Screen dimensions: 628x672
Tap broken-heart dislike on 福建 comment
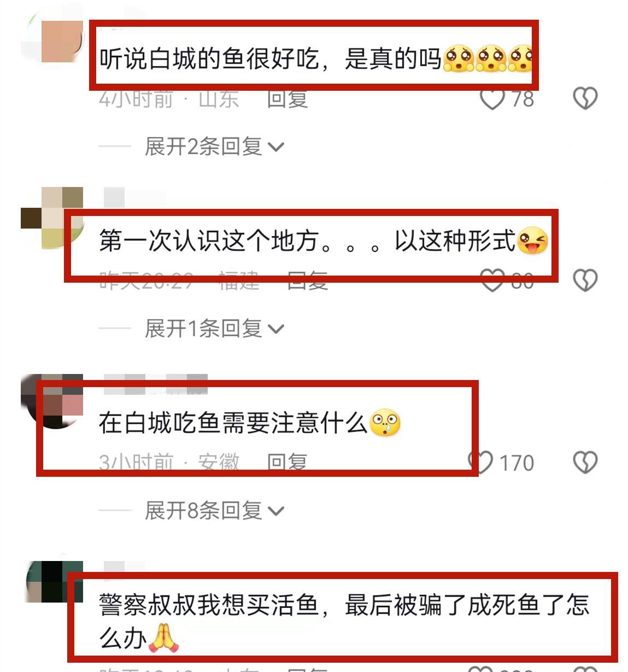coord(585,280)
